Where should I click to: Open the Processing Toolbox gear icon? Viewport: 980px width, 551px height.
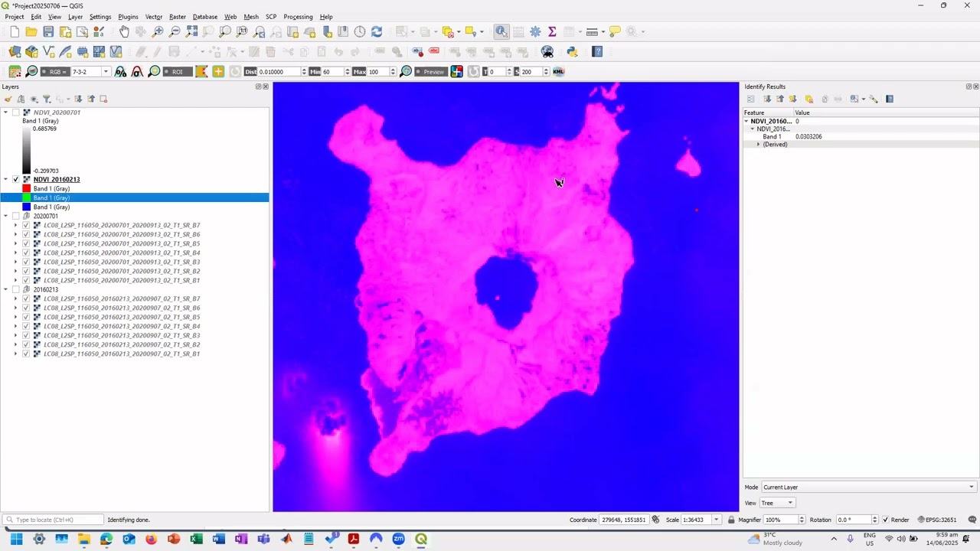(535, 31)
